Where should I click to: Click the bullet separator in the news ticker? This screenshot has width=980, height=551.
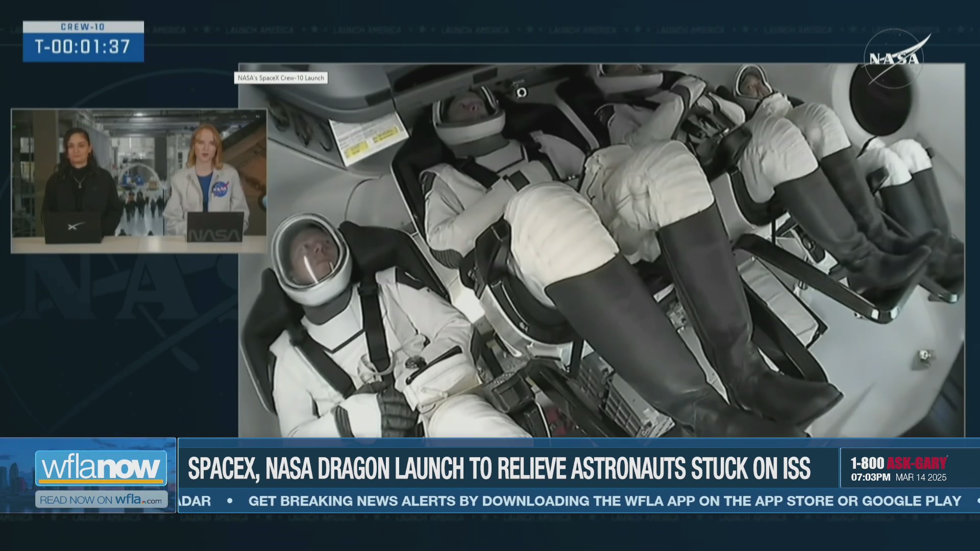pyautogui.click(x=229, y=502)
